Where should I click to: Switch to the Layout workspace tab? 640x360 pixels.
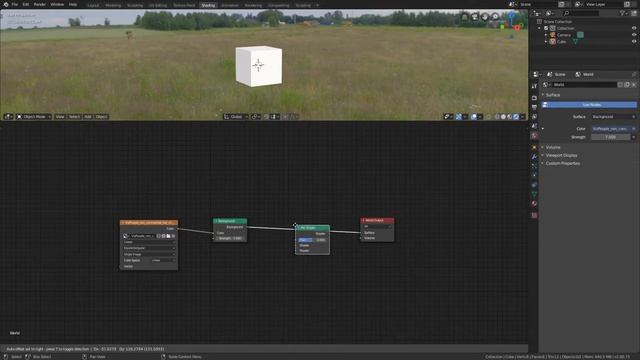pos(93,5)
